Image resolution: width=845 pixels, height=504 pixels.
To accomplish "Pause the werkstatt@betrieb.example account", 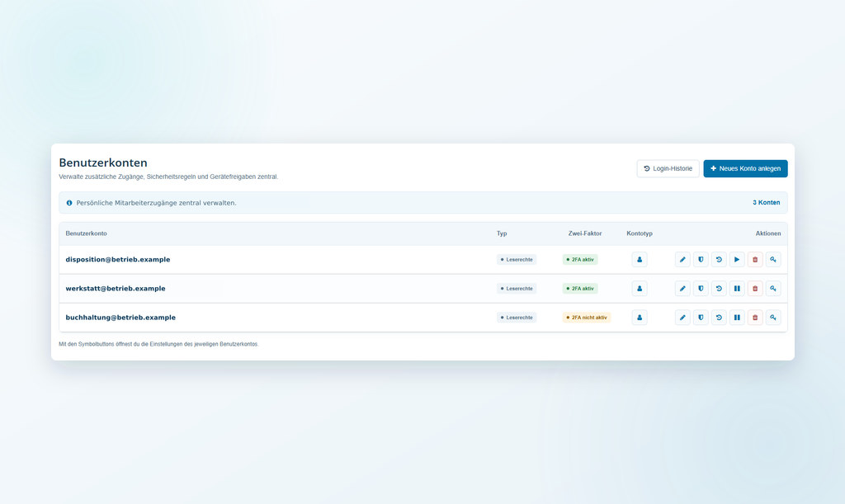I will [x=737, y=289].
